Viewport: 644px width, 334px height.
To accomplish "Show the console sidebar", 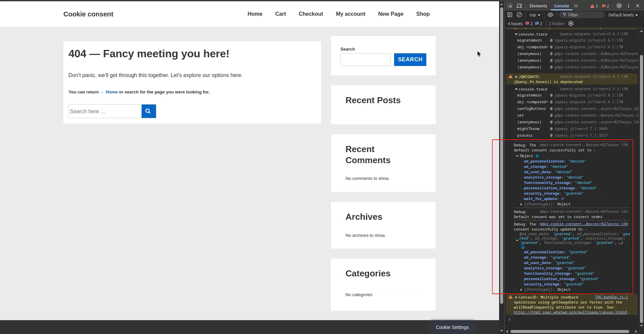I will [x=510, y=15].
